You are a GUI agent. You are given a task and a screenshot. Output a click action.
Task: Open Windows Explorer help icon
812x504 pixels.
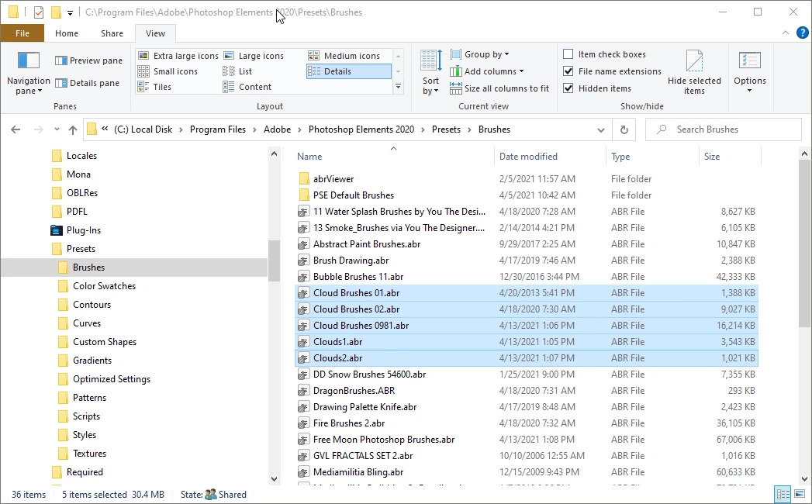[802, 33]
